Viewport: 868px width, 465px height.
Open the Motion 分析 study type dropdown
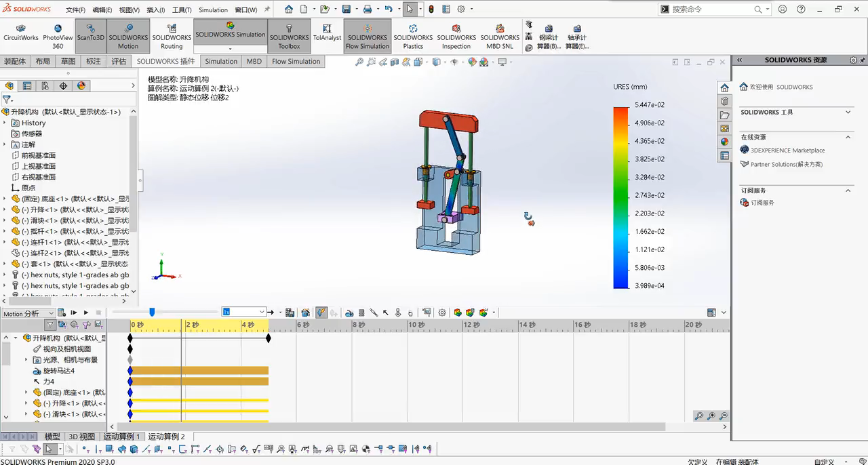28,313
